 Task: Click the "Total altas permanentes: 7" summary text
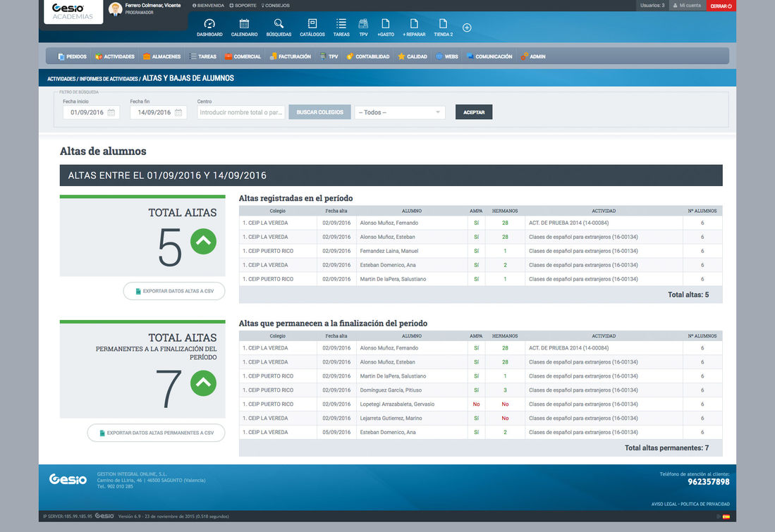click(x=667, y=448)
